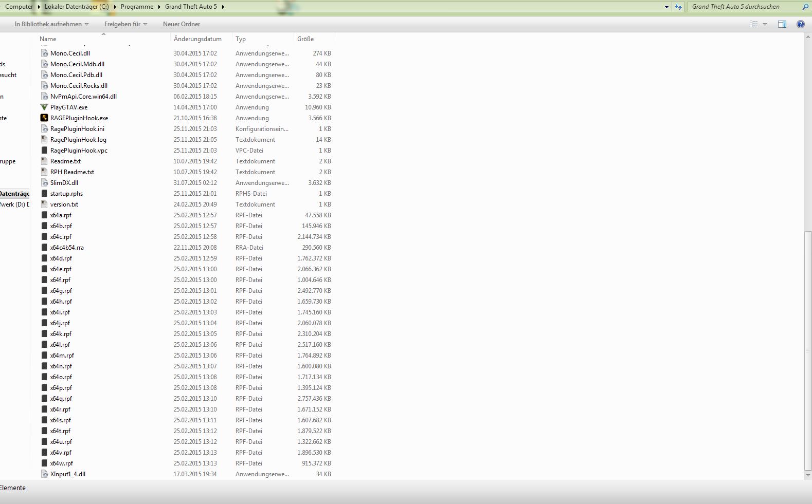Select the file named x64e.rpf
This screenshot has width=812, height=504.
coord(61,269)
